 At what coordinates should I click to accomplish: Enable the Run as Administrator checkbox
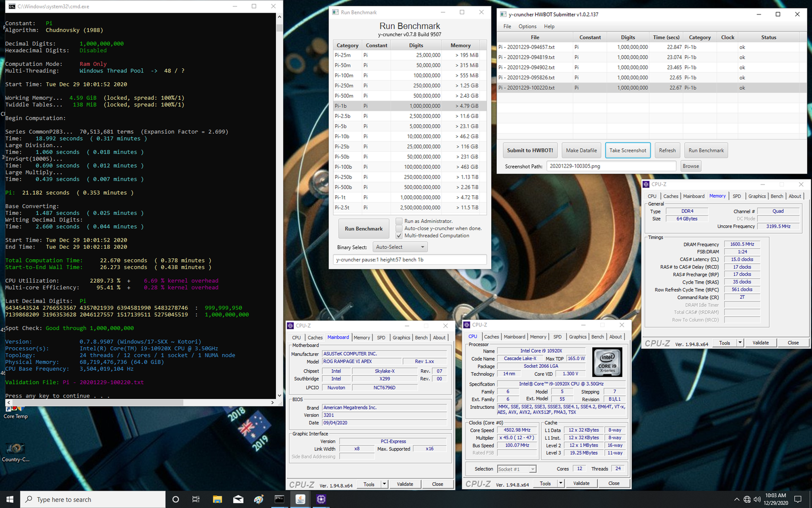click(399, 221)
